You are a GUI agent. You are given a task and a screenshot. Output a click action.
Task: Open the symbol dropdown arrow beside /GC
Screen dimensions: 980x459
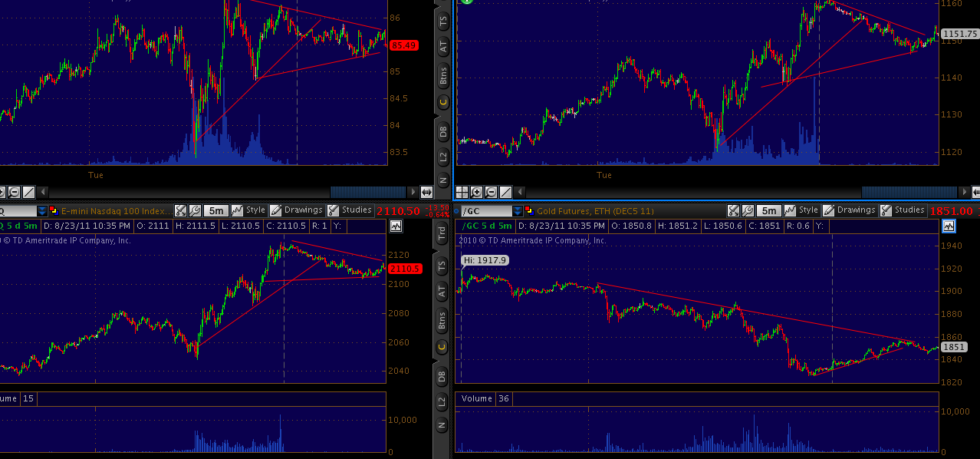click(x=518, y=210)
